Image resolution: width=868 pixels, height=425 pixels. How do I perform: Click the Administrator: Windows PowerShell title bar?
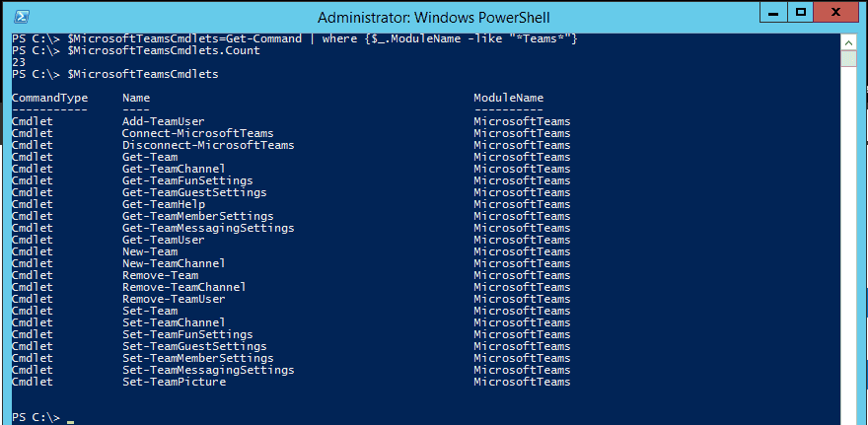click(x=434, y=18)
